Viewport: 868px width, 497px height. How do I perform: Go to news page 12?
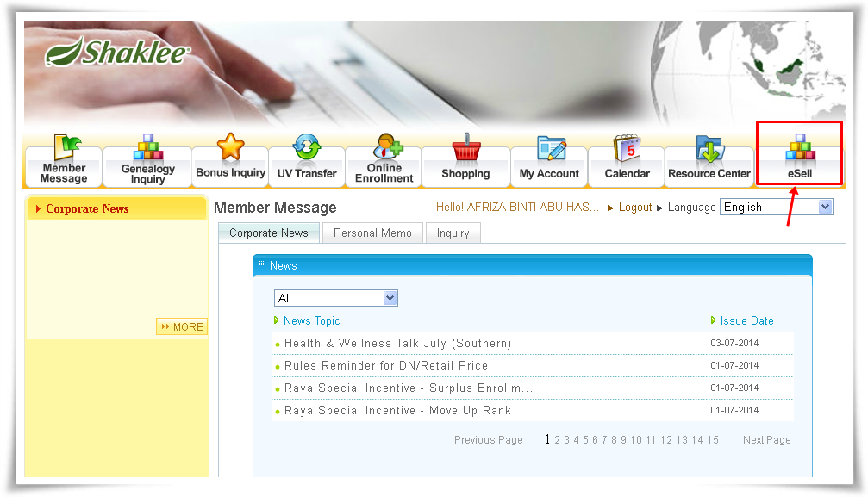[666, 440]
